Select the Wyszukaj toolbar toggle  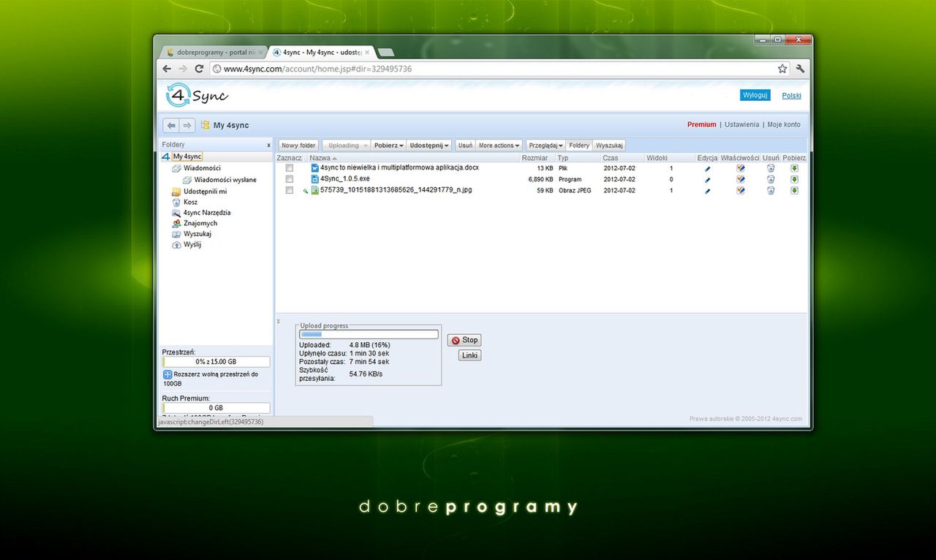pyautogui.click(x=609, y=145)
